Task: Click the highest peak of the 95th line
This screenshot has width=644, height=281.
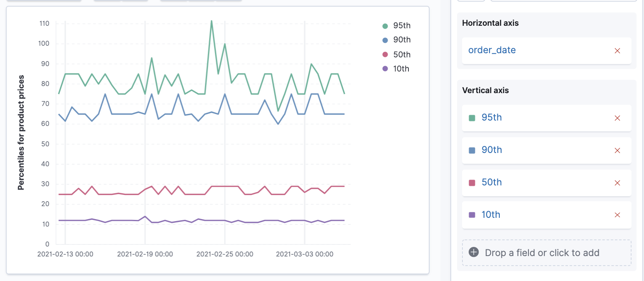Action: (211, 21)
